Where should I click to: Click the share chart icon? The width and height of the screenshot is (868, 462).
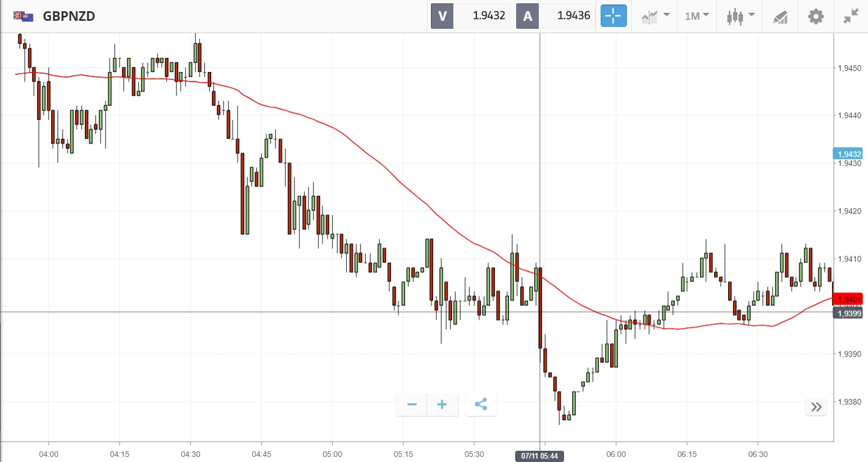[x=481, y=404]
